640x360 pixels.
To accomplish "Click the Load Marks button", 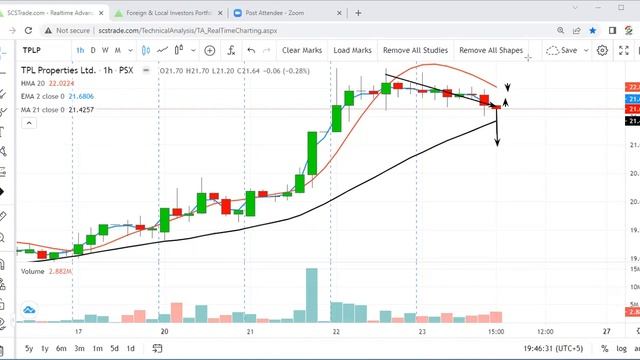I will (352, 50).
